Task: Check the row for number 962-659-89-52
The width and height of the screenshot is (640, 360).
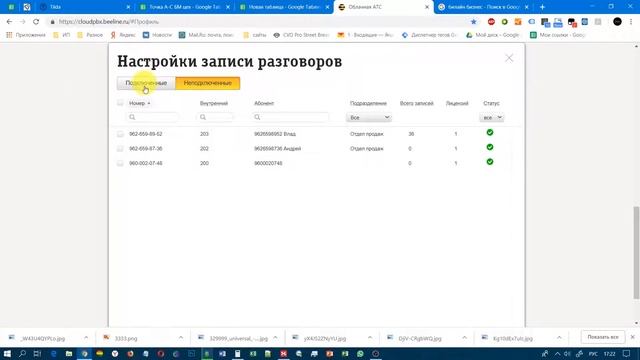Action: [120, 134]
